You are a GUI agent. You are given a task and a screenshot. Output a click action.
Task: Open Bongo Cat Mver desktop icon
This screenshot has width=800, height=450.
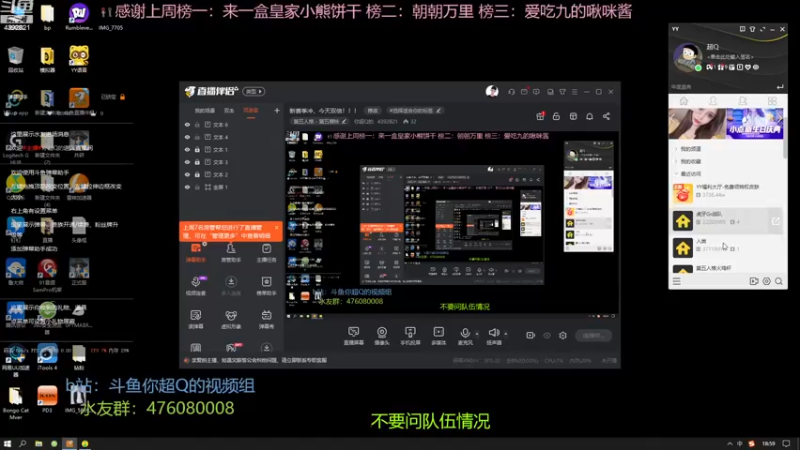tap(15, 404)
